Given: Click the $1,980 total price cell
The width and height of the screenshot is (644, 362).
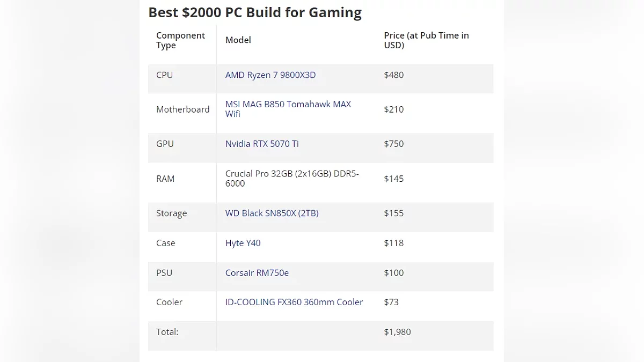Looking at the screenshot, I should [x=397, y=332].
